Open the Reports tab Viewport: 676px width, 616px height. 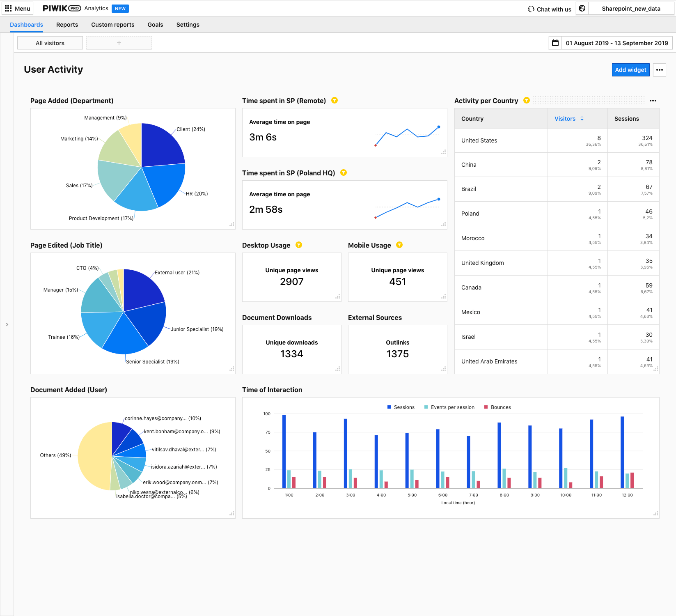point(67,25)
